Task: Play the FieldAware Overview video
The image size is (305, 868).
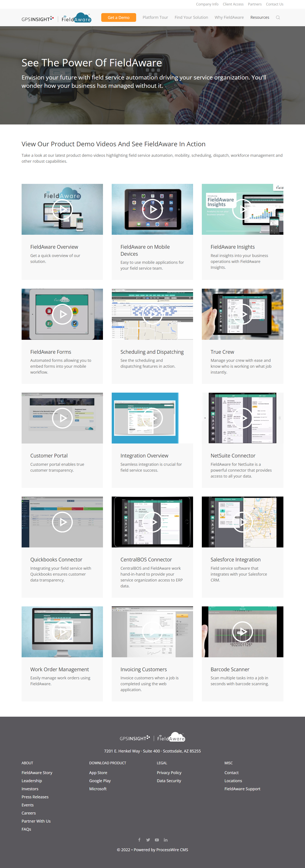Action: (62, 209)
